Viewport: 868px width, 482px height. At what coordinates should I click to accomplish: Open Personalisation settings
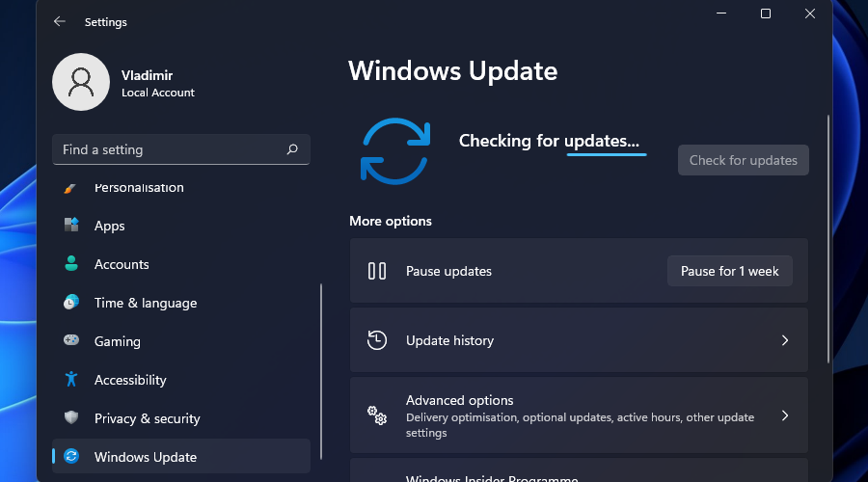point(181,188)
